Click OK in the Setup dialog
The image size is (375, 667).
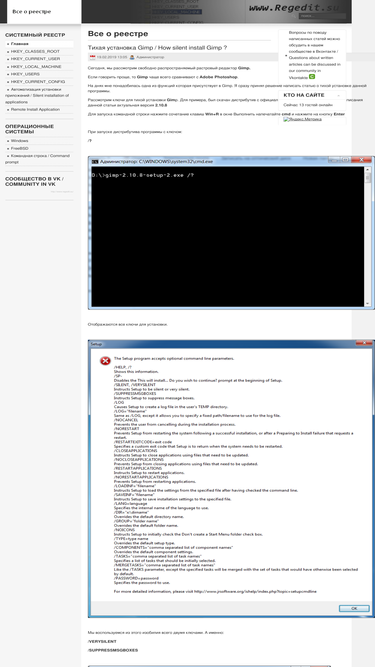coord(354,608)
